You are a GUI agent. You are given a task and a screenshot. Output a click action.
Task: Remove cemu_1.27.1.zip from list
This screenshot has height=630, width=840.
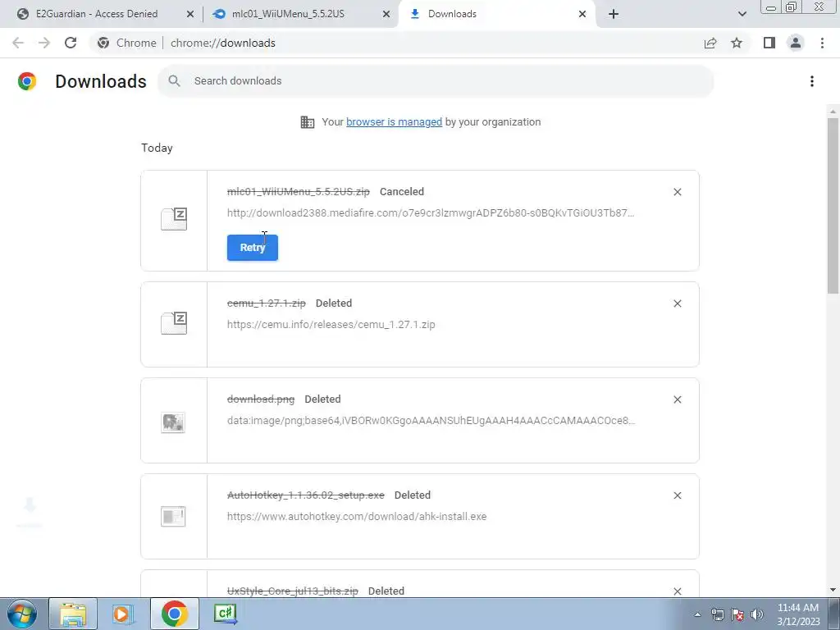[x=677, y=304]
